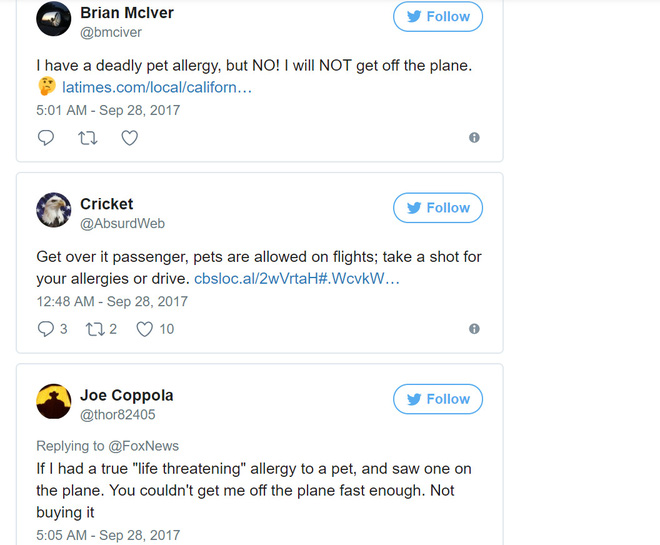Open @AbsurdWeb profile handle
The image size is (660, 545).
pos(122,224)
